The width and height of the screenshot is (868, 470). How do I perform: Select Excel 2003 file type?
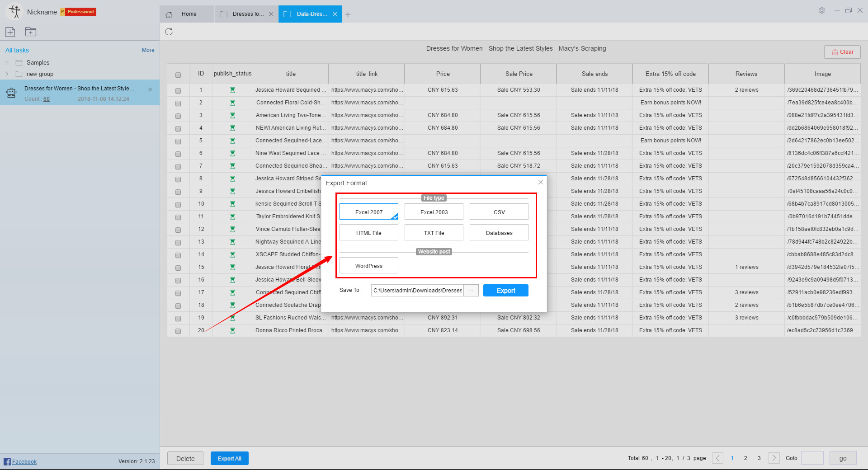coord(434,211)
